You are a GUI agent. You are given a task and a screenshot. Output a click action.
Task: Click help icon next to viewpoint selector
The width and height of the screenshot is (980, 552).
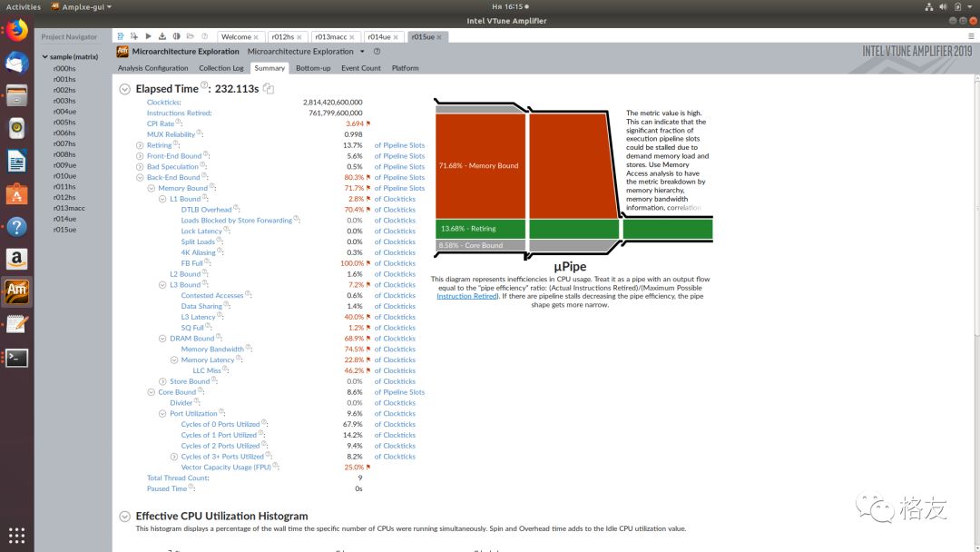[x=377, y=52]
